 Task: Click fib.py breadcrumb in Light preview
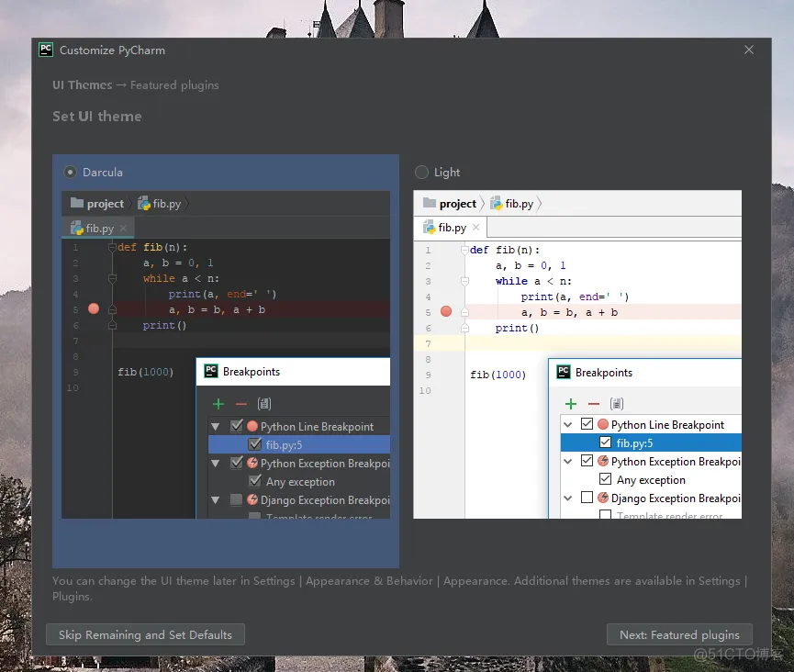tap(512, 204)
